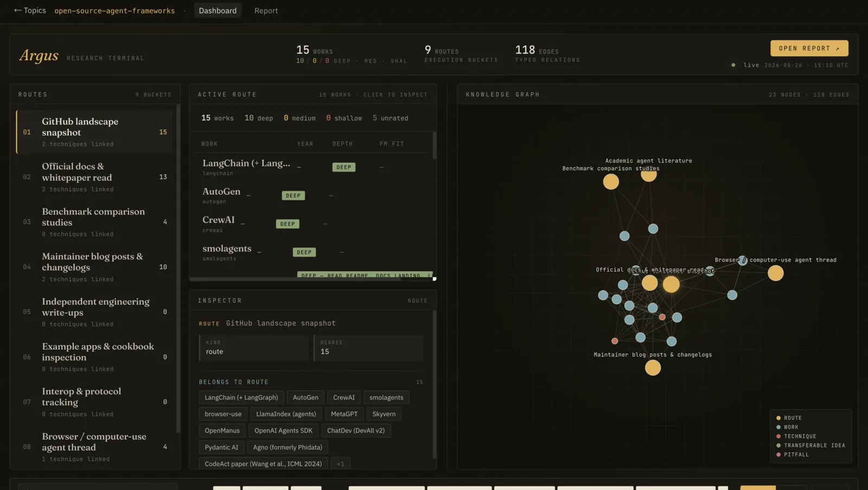Click the DEEP badge on LangChain row

point(343,167)
